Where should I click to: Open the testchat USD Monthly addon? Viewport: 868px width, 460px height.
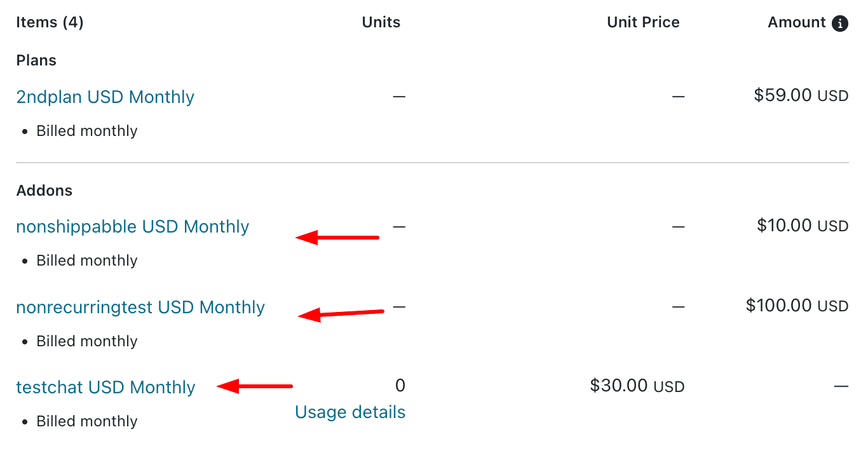click(105, 388)
